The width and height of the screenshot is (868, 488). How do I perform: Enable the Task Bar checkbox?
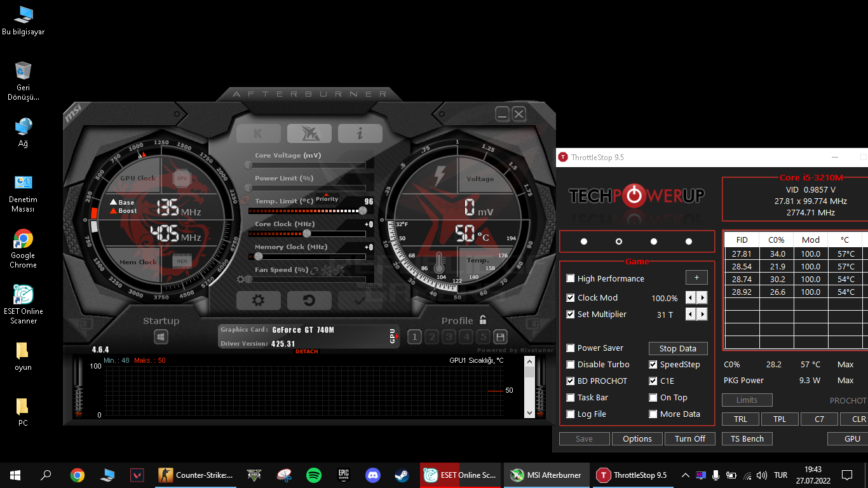point(571,397)
